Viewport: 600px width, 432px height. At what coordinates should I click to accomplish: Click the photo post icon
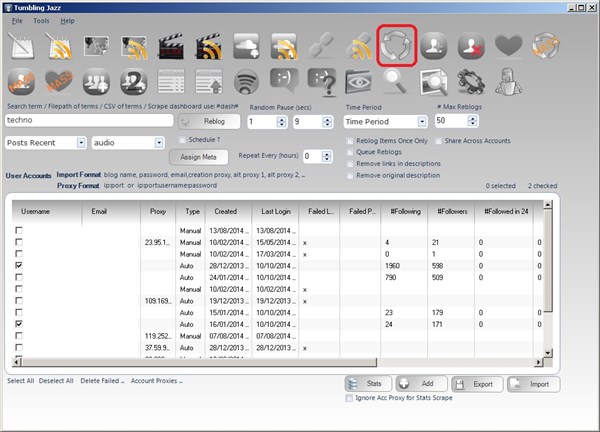coord(96,46)
